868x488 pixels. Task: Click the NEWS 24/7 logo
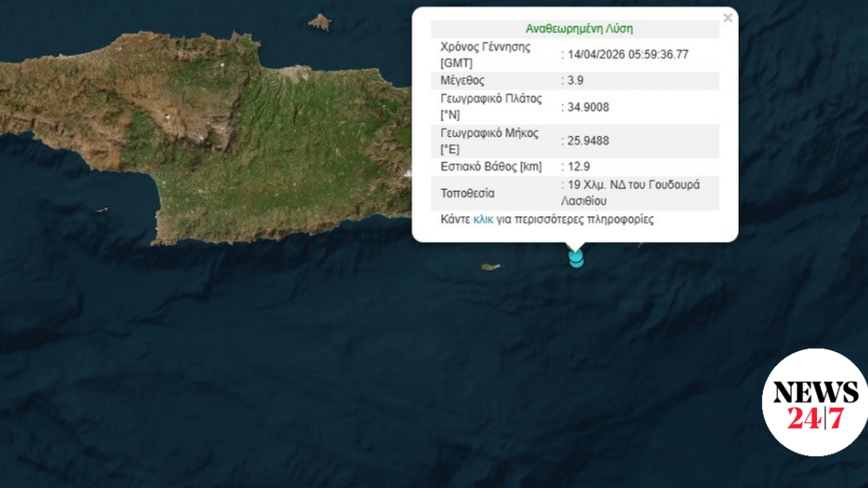815,403
